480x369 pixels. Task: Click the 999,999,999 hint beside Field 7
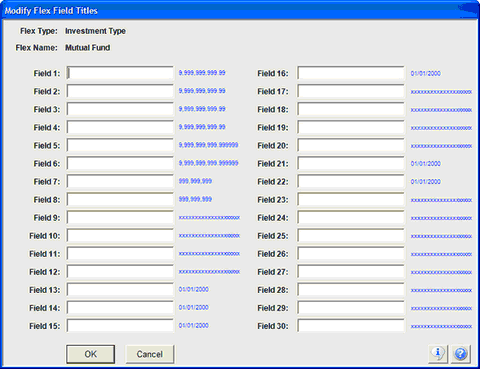coord(195,181)
